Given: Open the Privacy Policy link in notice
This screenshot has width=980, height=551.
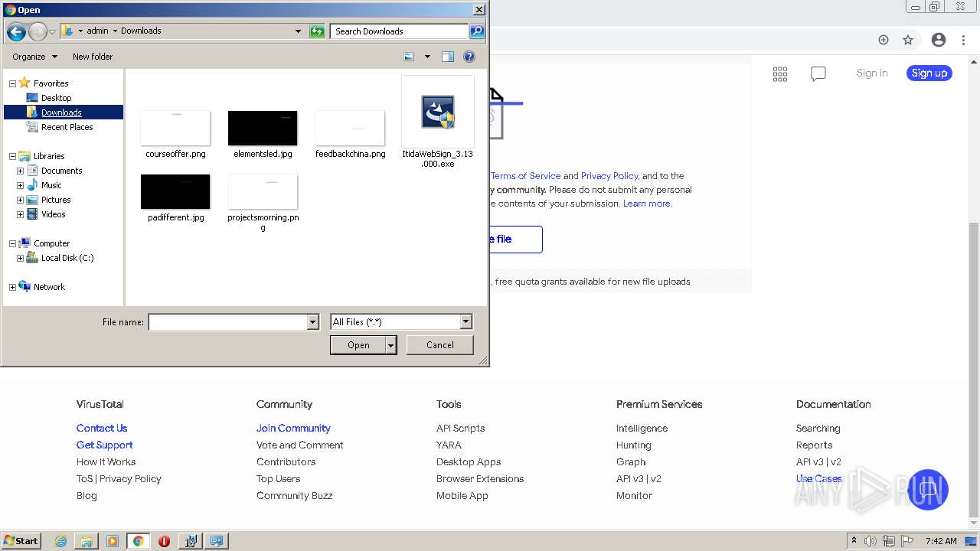Looking at the screenshot, I should tap(609, 176).
